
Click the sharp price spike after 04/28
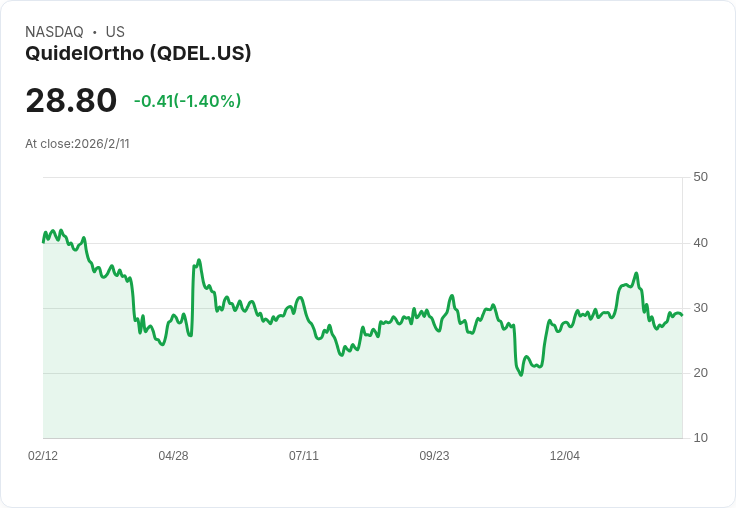(199, 260)
